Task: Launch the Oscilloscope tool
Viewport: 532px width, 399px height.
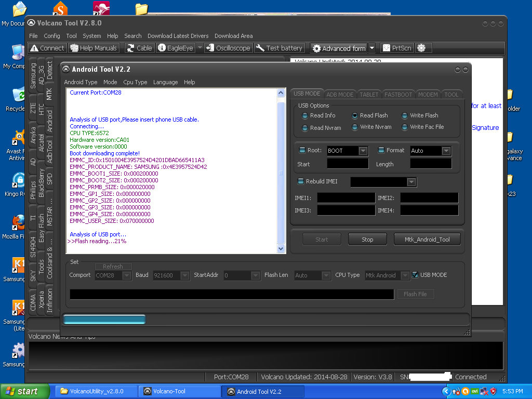Action: click(228, 48)
